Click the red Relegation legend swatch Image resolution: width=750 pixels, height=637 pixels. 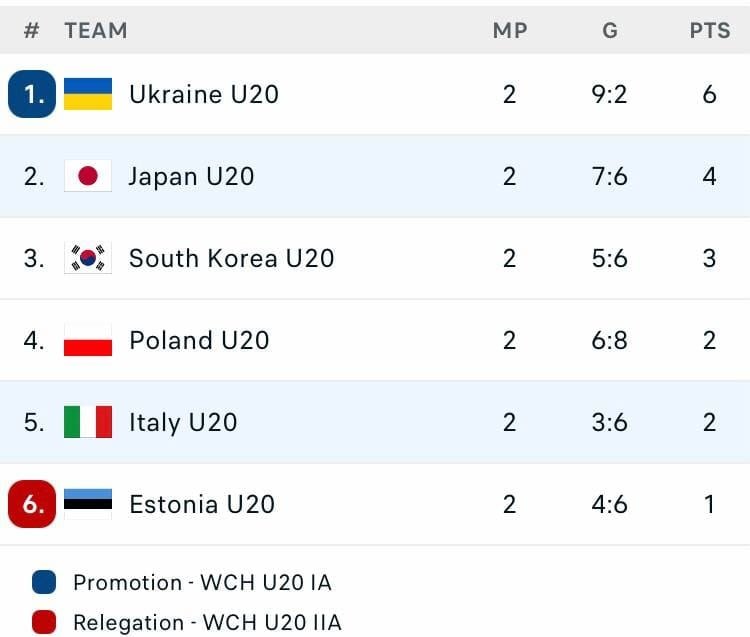(x=44, y=622)
